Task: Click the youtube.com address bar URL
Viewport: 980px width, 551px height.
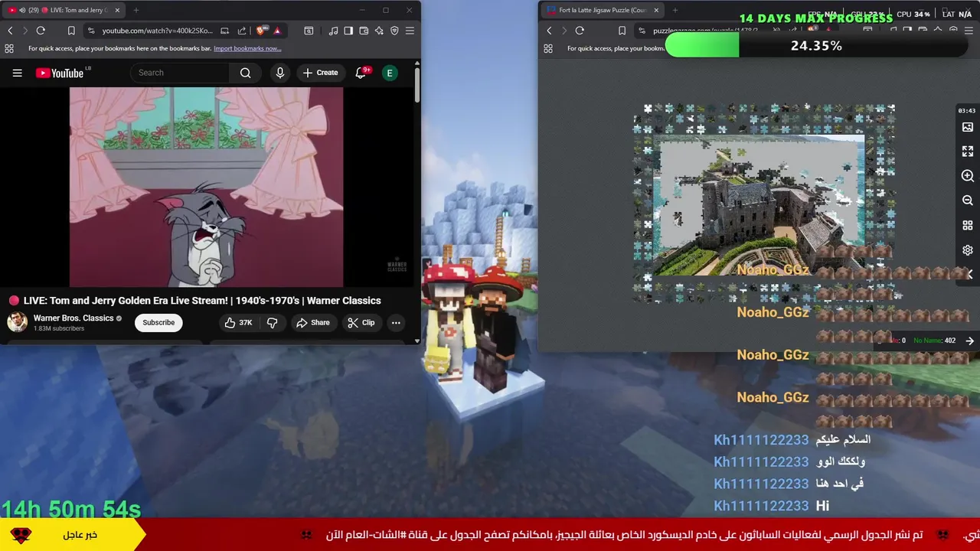Action: tap(157, 31)
